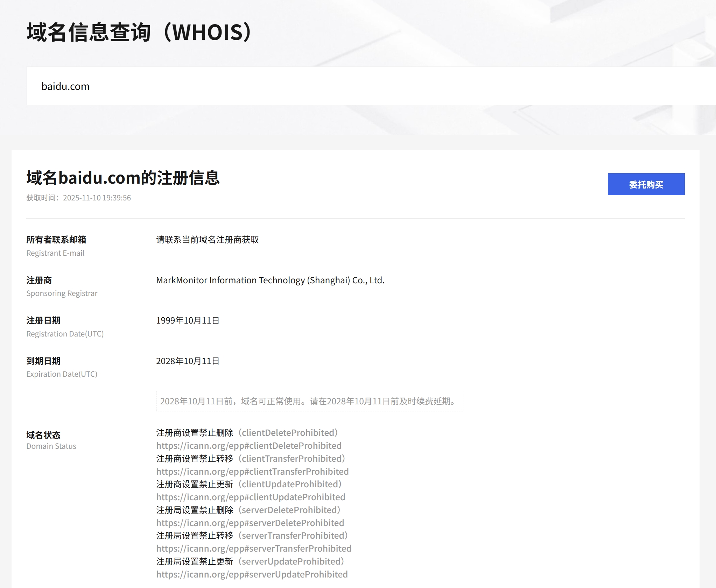Click the 所有者联系邮箱 field label

(56, 240)
